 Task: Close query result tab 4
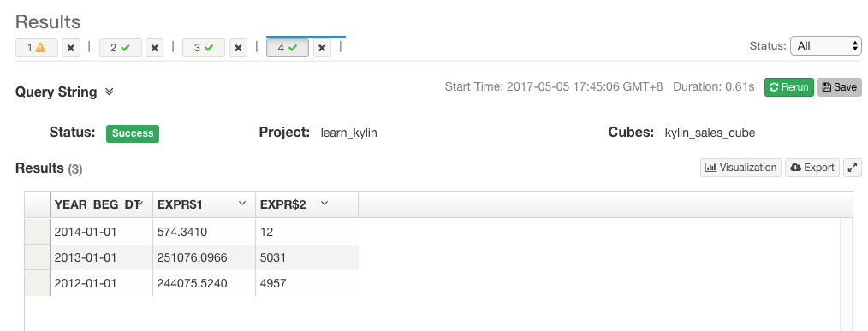coord(322,48)
